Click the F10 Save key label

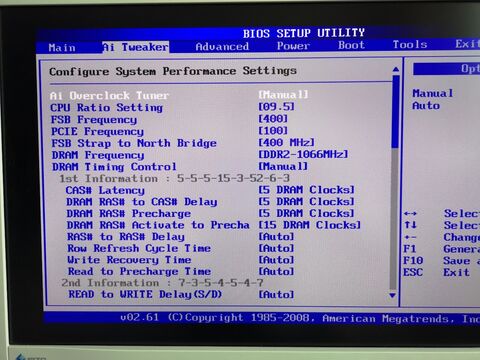[413, 261]
